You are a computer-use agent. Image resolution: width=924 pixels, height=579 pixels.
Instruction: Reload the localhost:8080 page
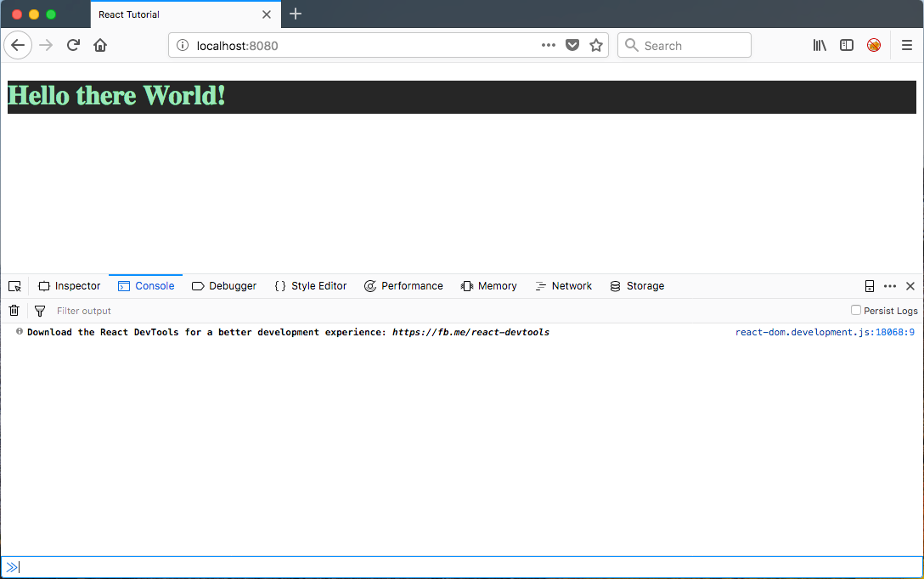pos(73,45)
